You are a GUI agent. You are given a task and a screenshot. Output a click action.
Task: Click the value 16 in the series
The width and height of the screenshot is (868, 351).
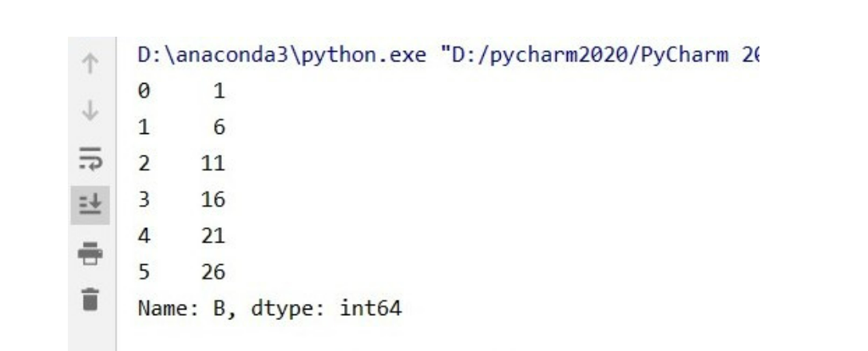tap(213, 200)
